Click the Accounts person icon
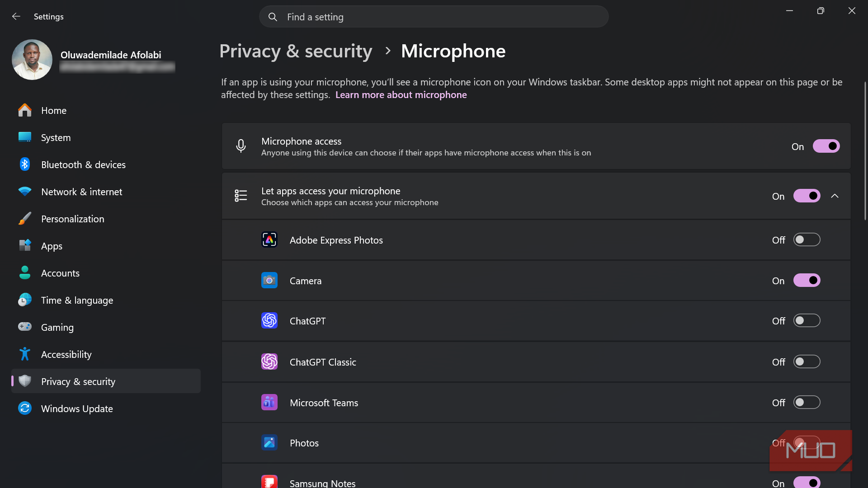 (x=25, y=273)
